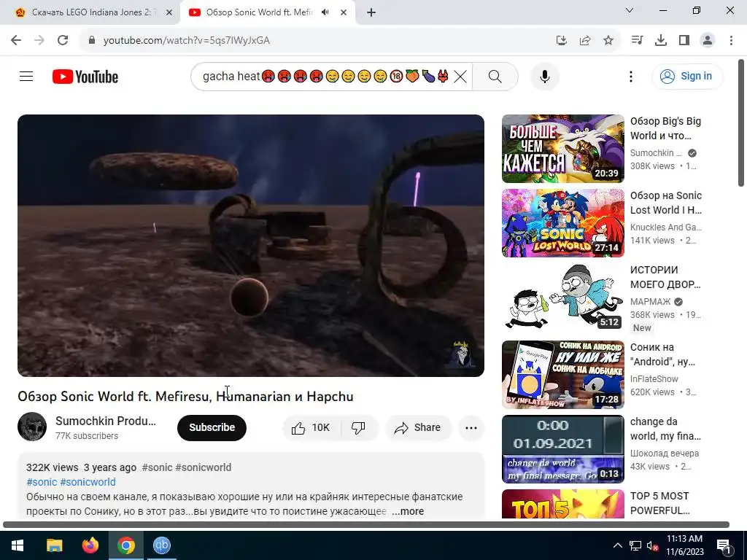Open Соник на Android thumbnail
747x560 pixels.
pyautogui.click(x=562, y=375)
